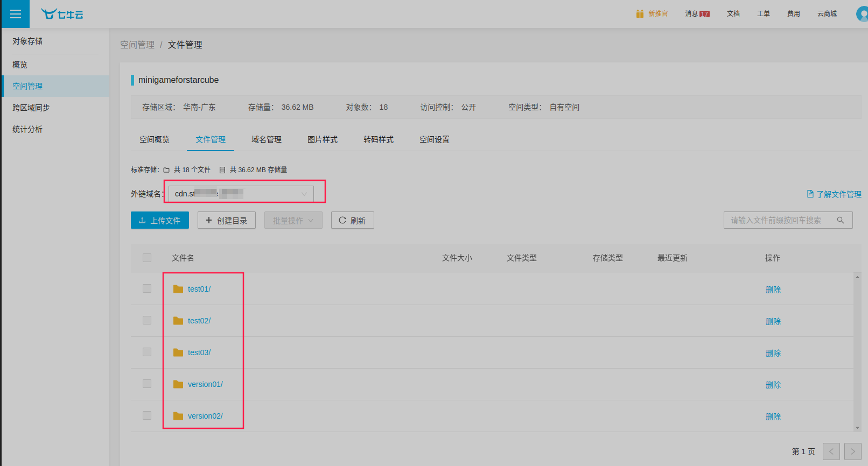Click the gift icon beside 新推官

click(640, 13)
